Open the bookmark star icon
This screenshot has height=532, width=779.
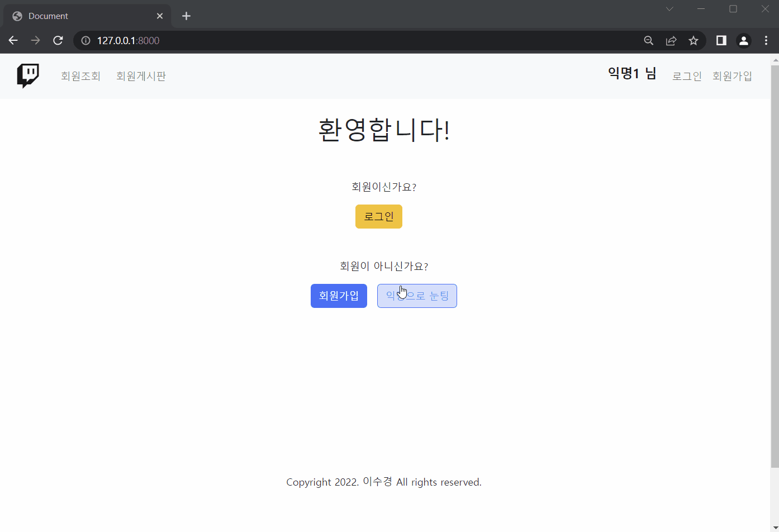[x=693, y=40]
